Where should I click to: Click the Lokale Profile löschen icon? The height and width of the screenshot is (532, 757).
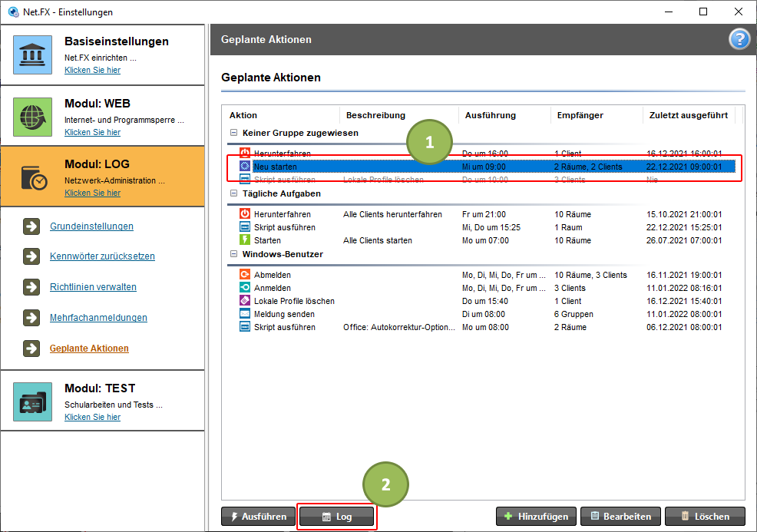click(245, 301)
